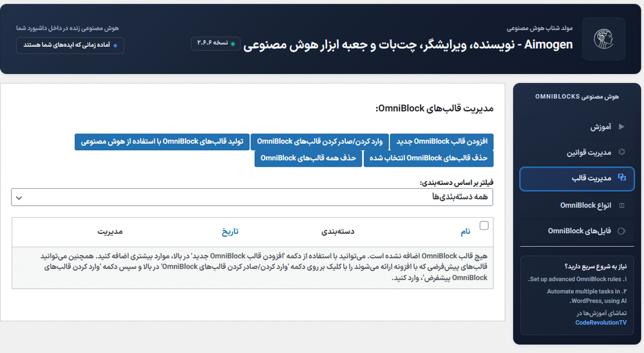
Task: Click the copy icon beside مدیریت قالب
Action: point(622,178)
